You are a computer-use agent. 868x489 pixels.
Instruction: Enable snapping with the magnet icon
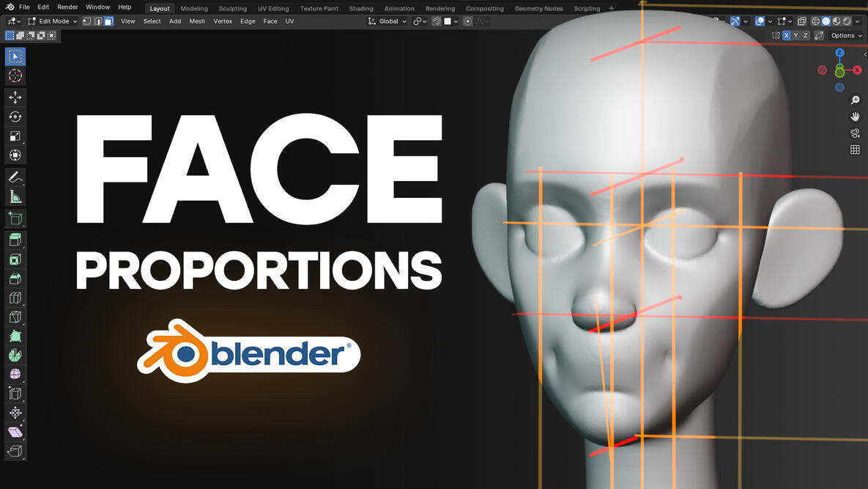pos(437,21)
